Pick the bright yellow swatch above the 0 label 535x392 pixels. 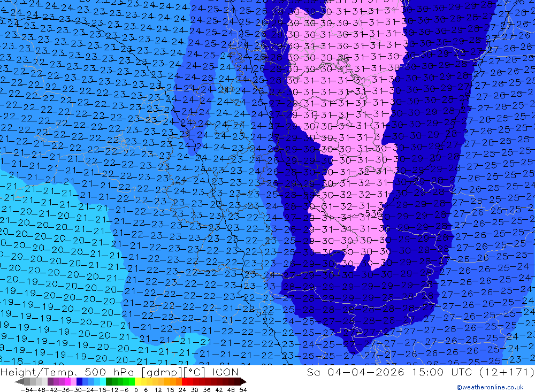tap(138, 381)
